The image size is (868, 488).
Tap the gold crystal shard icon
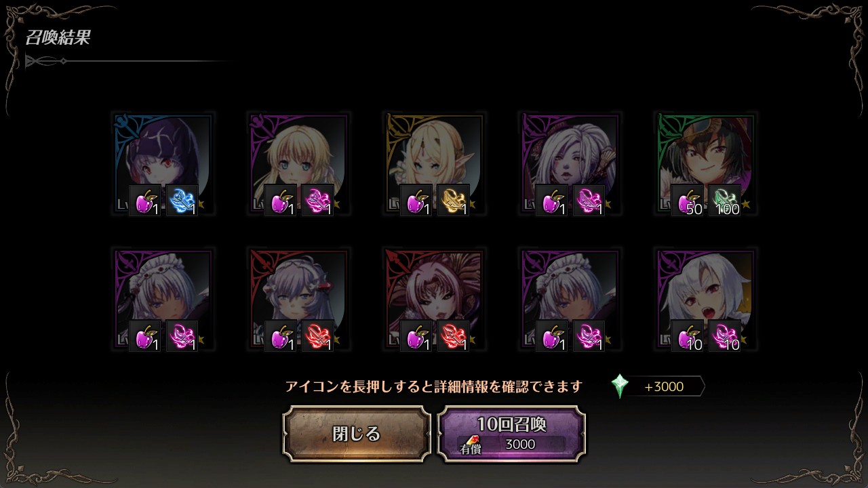tap(453, 201)
